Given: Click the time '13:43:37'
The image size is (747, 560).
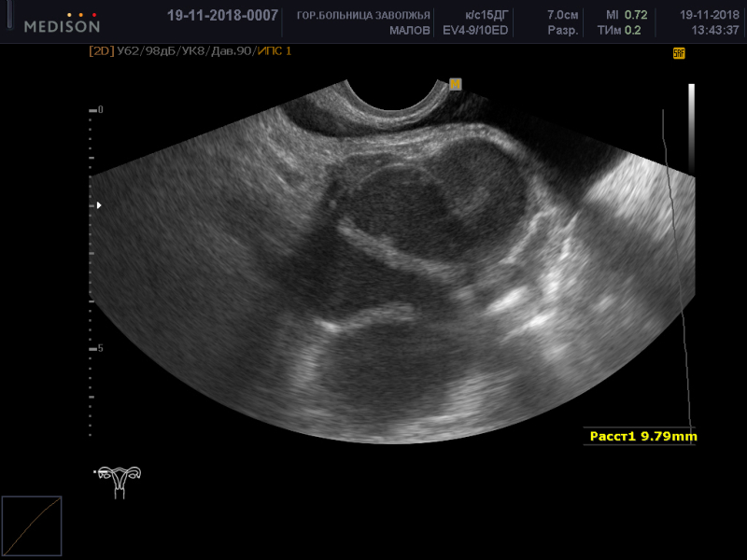Looking at the screenshot, I should click(715, 31).
